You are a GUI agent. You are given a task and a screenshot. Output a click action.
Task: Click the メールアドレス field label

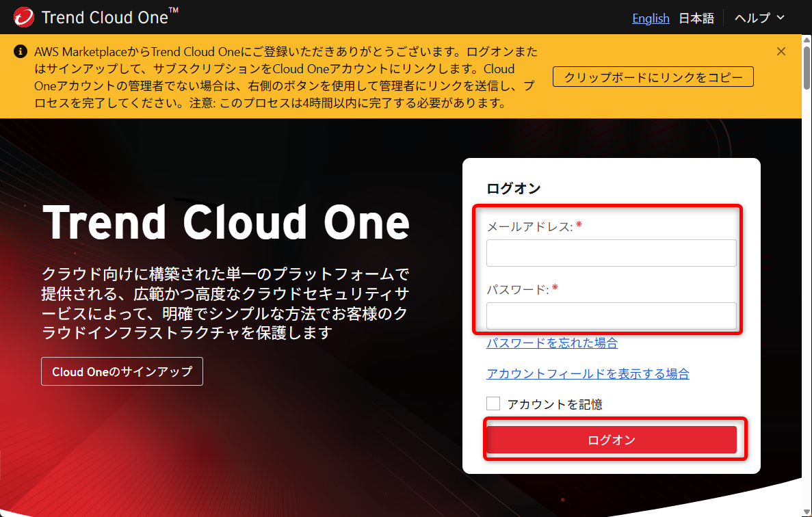pos(529,226)
